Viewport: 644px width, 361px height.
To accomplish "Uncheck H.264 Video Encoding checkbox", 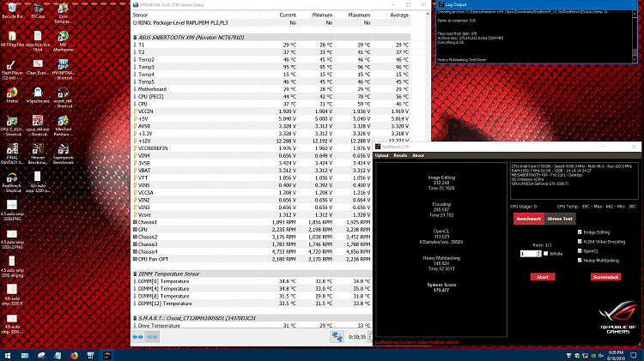I will [x=580, y=242].
